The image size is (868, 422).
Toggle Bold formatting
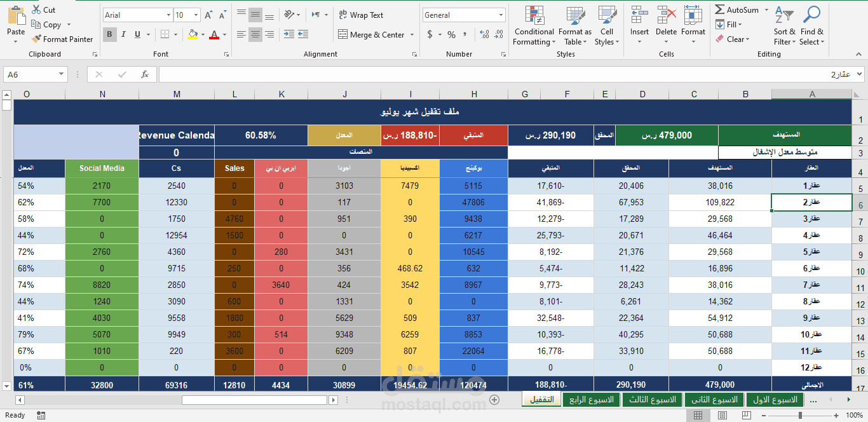click(110, 34)
